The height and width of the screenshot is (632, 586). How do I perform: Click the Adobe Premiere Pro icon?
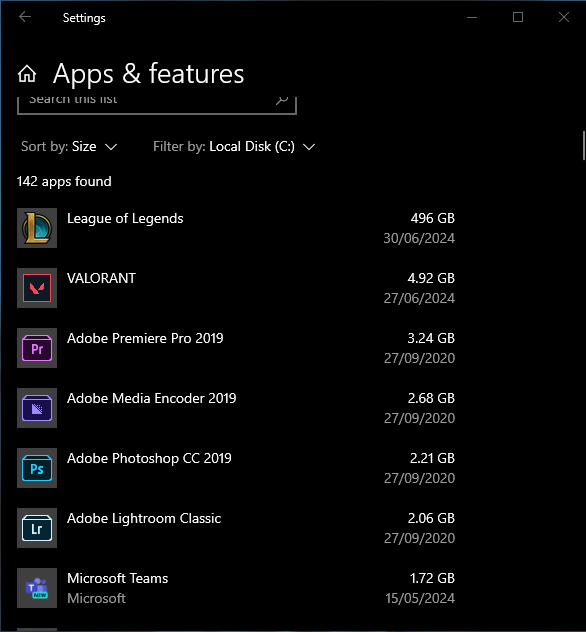37,348
